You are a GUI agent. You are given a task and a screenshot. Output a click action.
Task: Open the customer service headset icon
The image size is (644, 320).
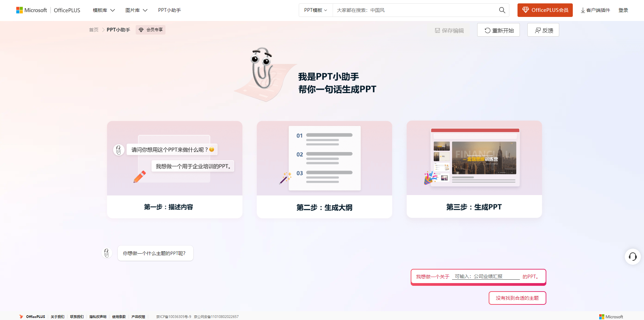[x=632, y=257]
